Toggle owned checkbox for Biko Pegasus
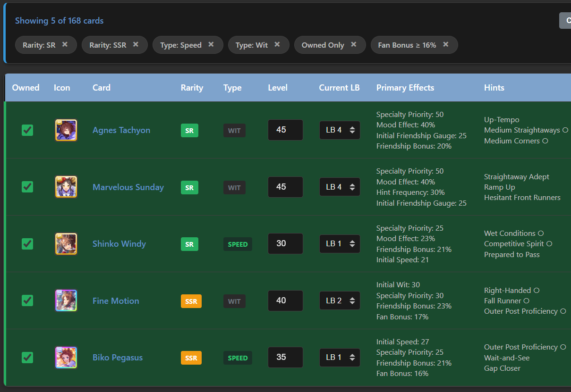 pyautogui.click(x=27, y=358)
